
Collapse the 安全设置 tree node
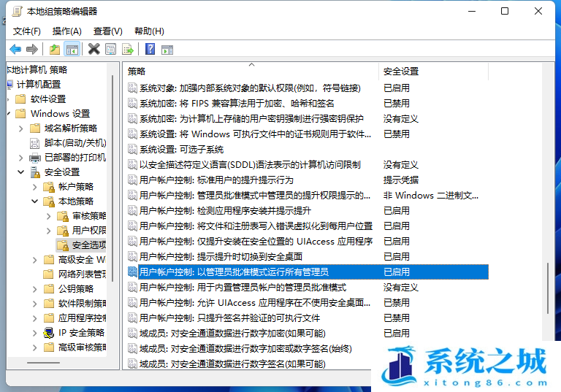coord(20,172)
